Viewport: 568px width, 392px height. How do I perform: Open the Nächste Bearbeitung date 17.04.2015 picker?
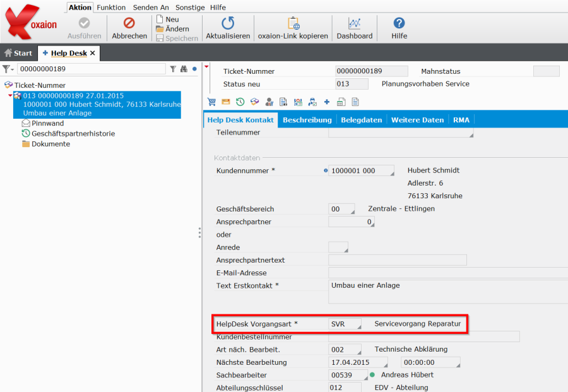click(386, 365)
